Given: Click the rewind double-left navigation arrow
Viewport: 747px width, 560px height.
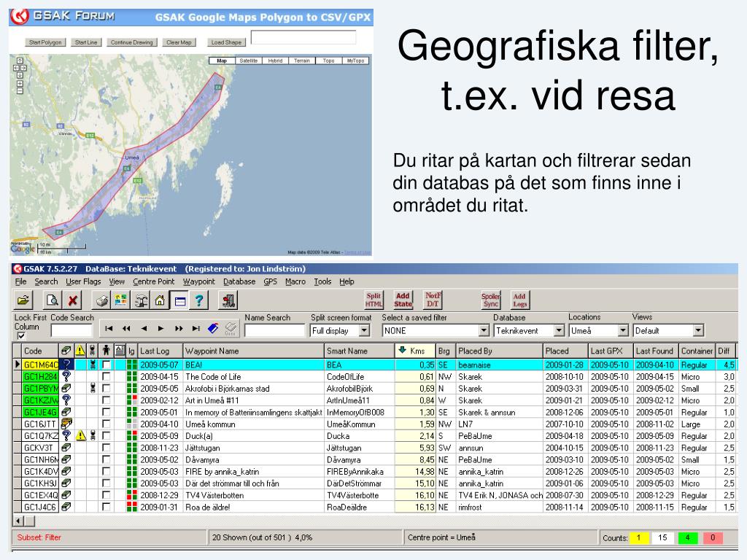Looking at the screenshot, I should [126, 329].
